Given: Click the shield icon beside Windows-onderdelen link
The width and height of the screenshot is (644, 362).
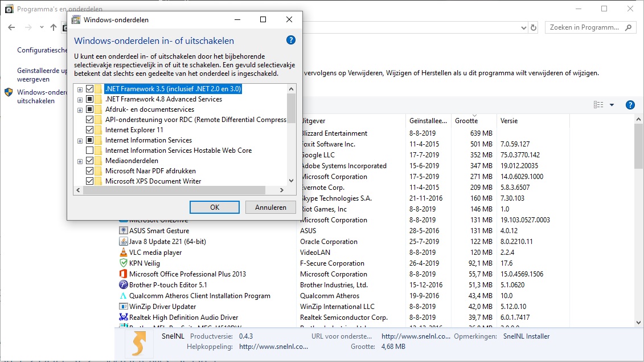Looking at the screenshot, I should (9, 92).
